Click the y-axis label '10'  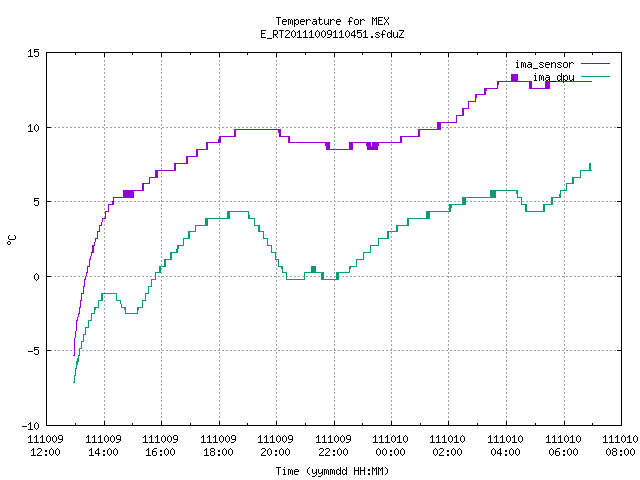click(33, 128)
